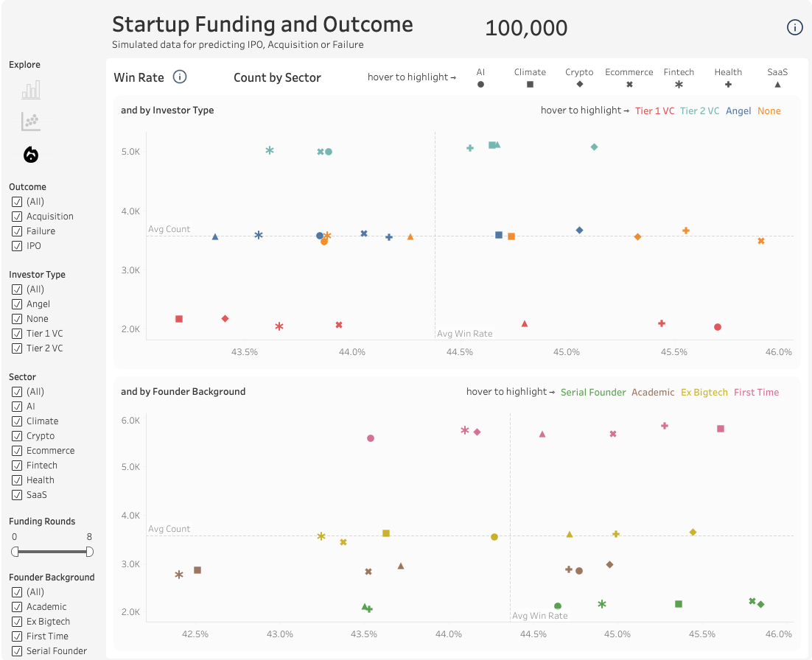812x660 pixels.
Task: Click the info icon beside Win Rate
Action: (x=179, y=77)
